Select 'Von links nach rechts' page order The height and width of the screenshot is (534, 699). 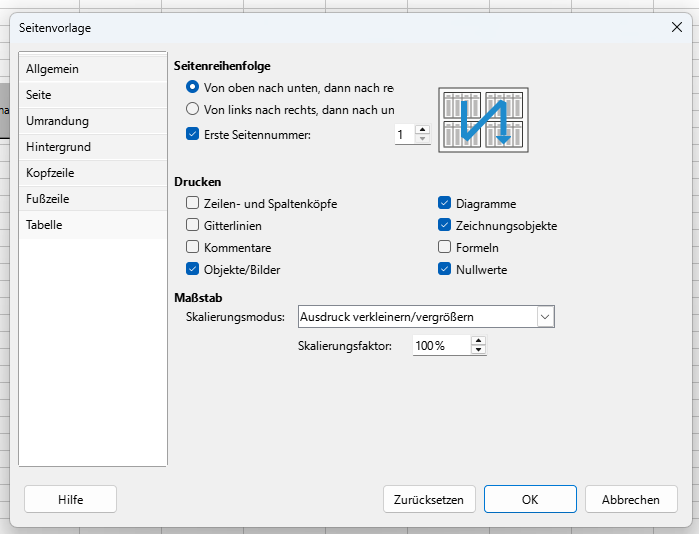coord(193,109)
